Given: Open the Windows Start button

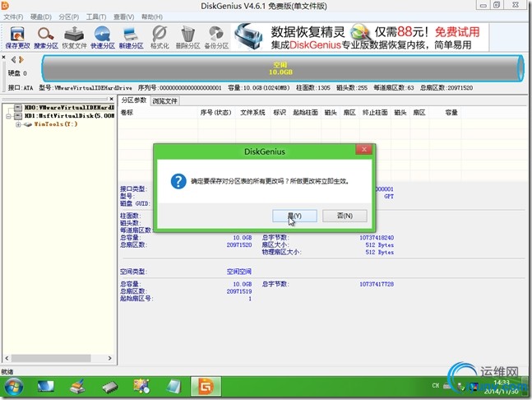Looking at the screenshot, I should 14,387.
